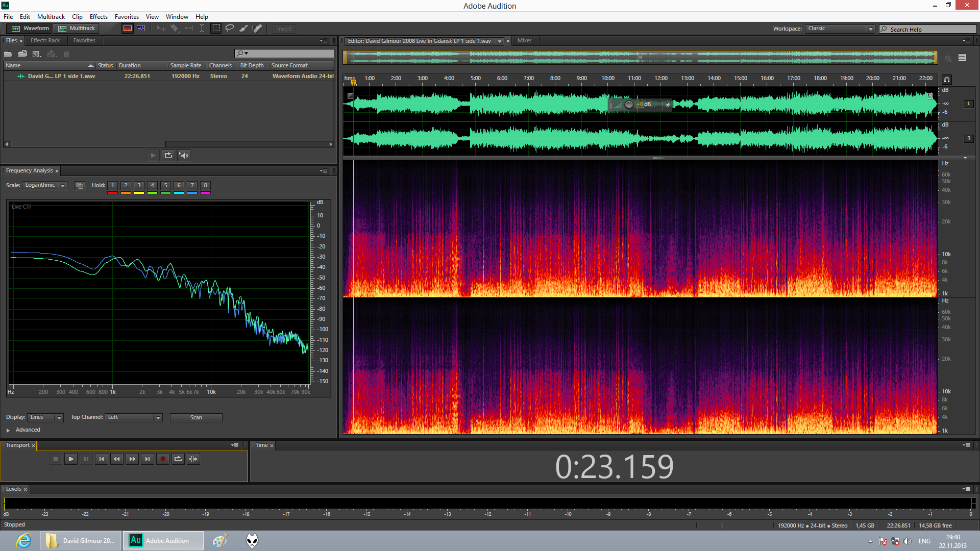The width and height of the screenshot is (980, 551).
Task: Click the headphones icon above dB scale
Action: 947,80
